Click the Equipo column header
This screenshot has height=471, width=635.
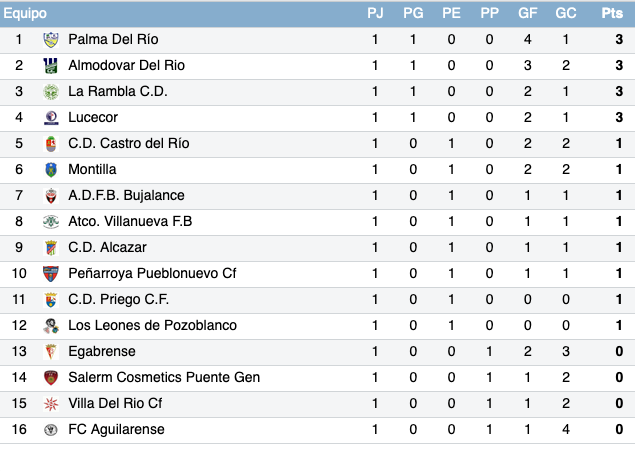coord(25,13)
